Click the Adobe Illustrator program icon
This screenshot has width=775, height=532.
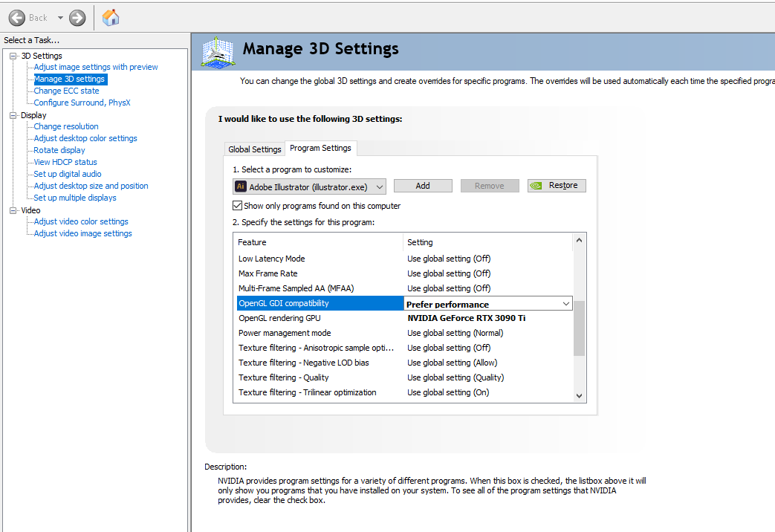click(241, 186)
